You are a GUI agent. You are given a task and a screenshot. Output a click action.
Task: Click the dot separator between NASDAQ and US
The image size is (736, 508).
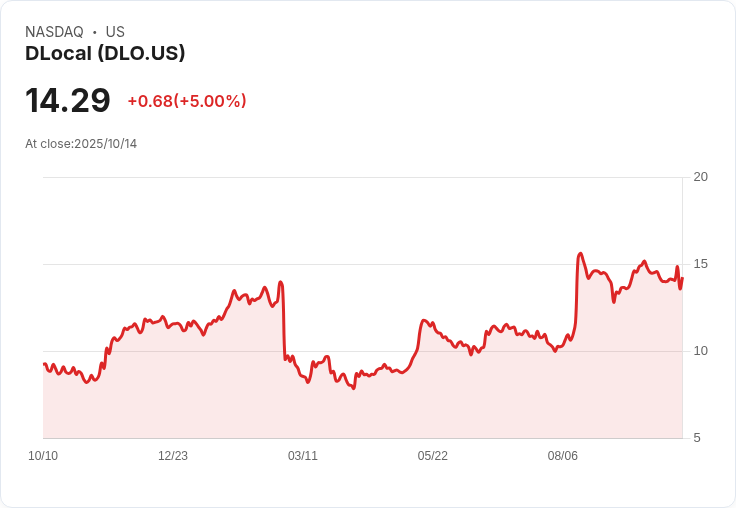tap(94, 32)
